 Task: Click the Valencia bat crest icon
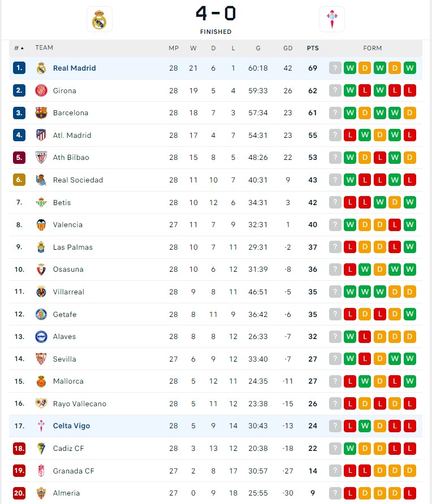pos(41,225)
